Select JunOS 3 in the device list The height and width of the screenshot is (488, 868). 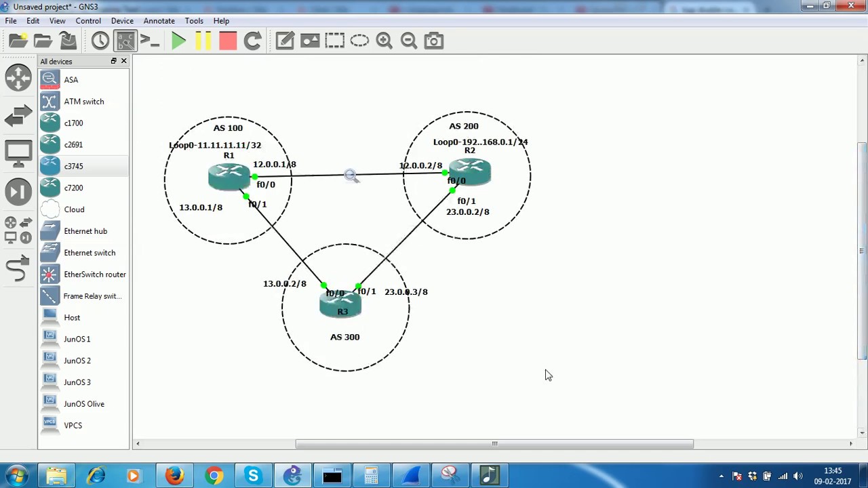(x=83, y=382)
